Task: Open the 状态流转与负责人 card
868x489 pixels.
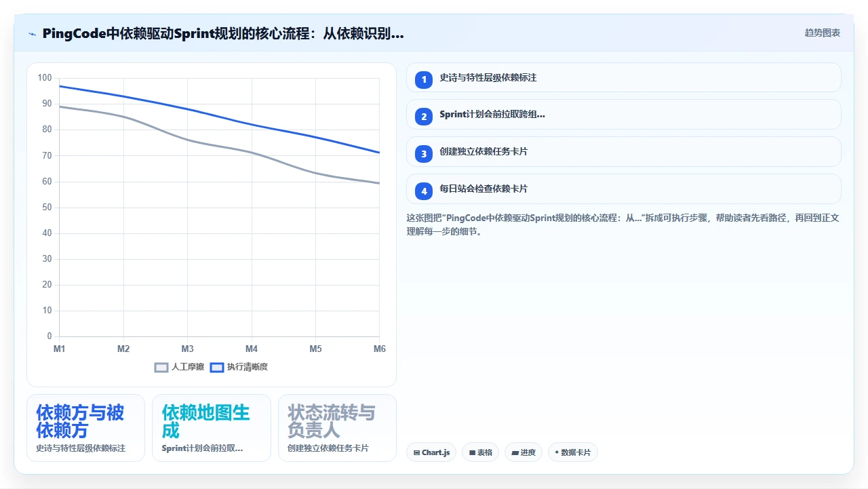Action: coord(337,428)
